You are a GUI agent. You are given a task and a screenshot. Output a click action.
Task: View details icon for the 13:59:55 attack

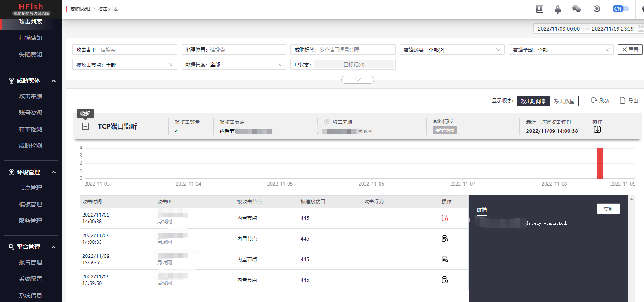point(445,259)
